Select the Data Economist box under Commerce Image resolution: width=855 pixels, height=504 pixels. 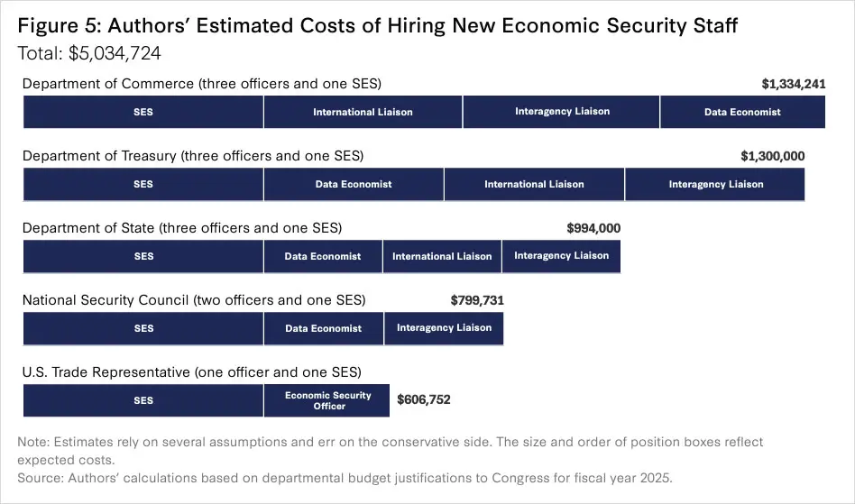(x=742, y=112)
